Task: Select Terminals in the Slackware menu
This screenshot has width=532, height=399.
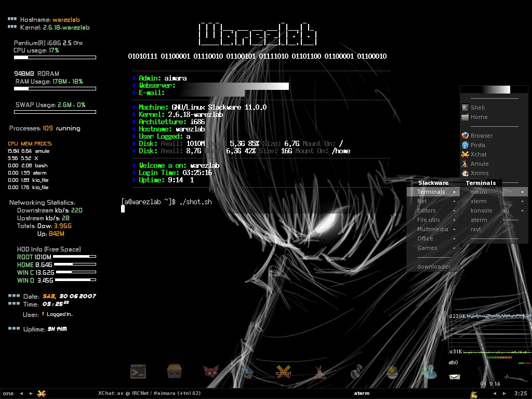Action: pyautogui.click(x=433, y=192)
